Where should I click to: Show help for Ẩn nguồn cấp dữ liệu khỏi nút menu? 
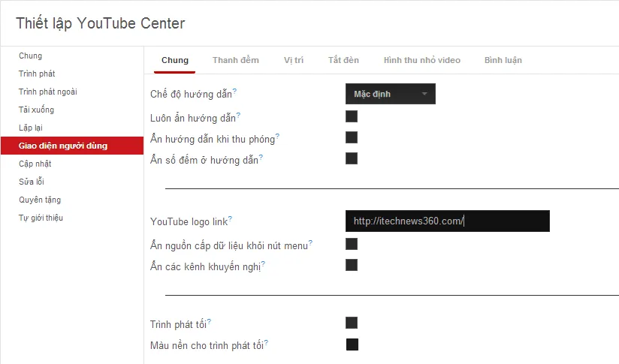(x=310, y=242)
